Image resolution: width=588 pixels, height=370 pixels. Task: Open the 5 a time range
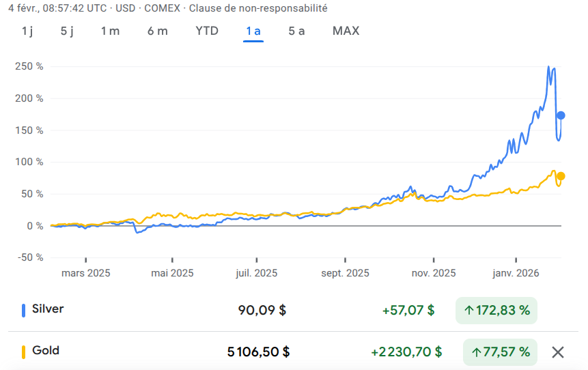click(x=296, y=31)
